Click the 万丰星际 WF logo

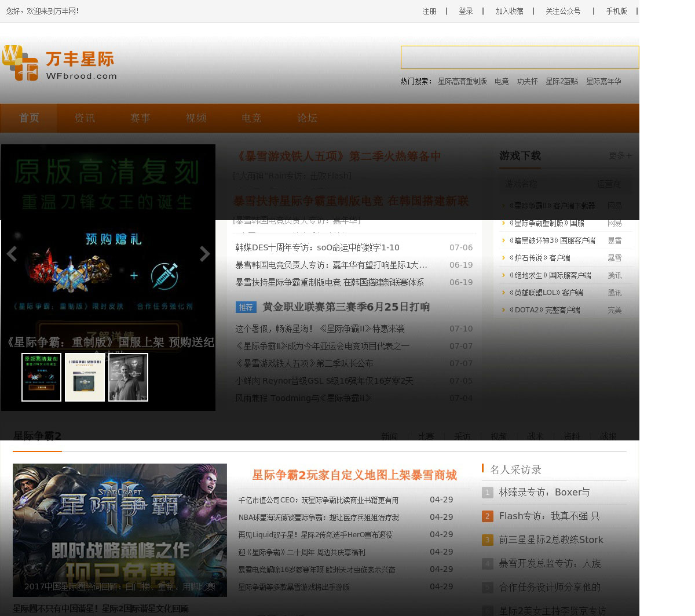[x=60, y=63]
